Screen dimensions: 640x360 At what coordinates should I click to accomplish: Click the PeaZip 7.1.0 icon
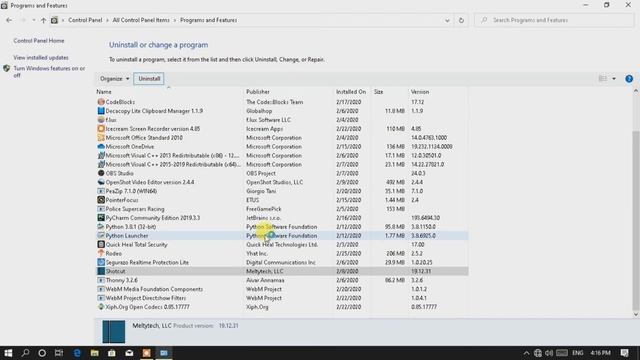[101, 191]
